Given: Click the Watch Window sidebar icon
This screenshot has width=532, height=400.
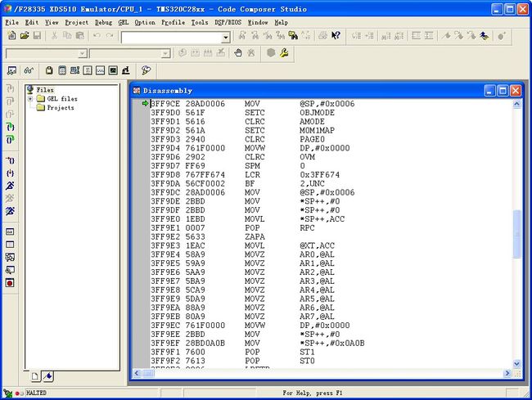Looking at the screenshot, I should (x=10, y=231).
